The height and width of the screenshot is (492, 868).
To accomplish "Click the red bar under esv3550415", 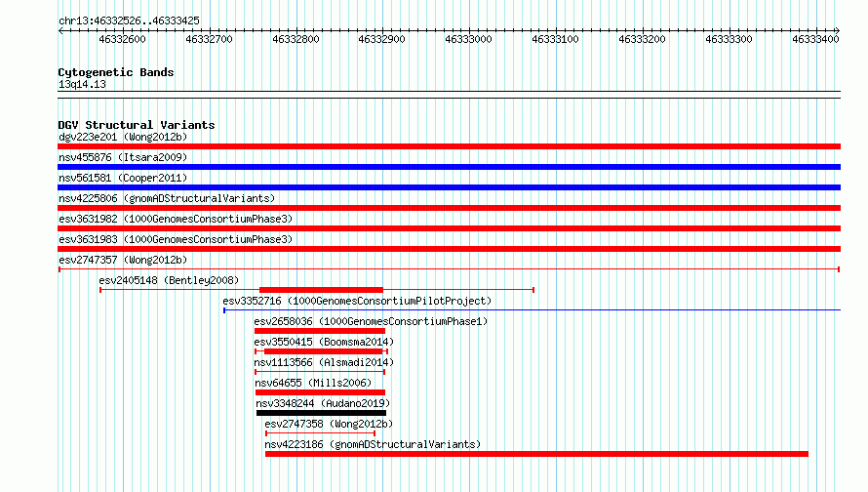I will [323, 351].
